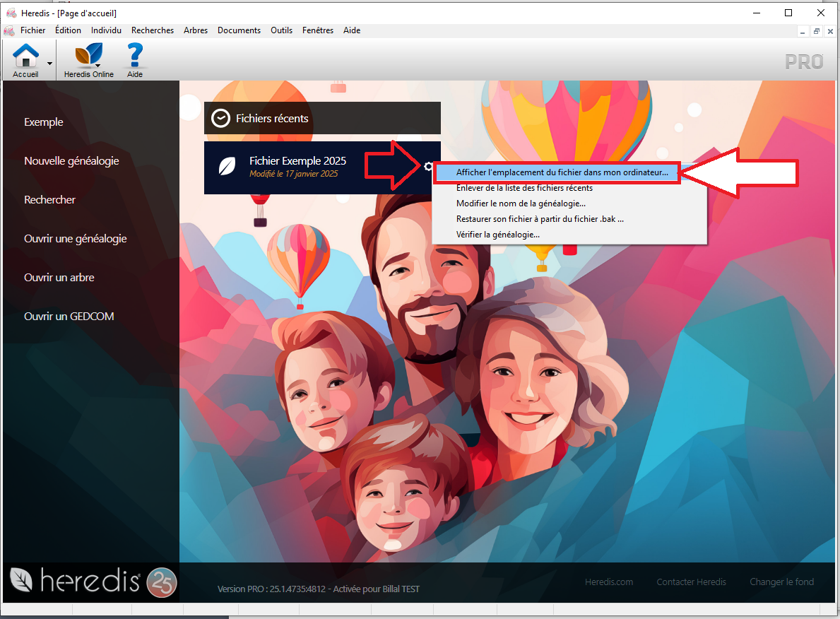This screenshot has height=619, width=840.
Task: Open the Arbres menu
Action: click(x=195, y=30)
